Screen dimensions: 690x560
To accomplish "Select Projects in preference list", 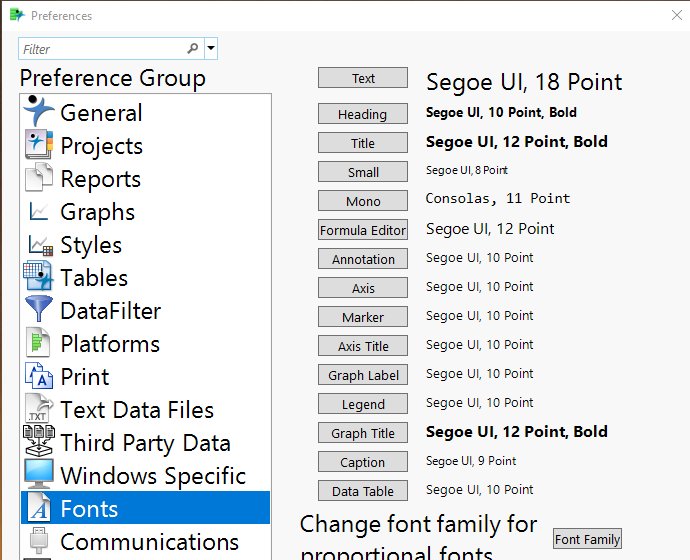I will [x=145, y=145].
